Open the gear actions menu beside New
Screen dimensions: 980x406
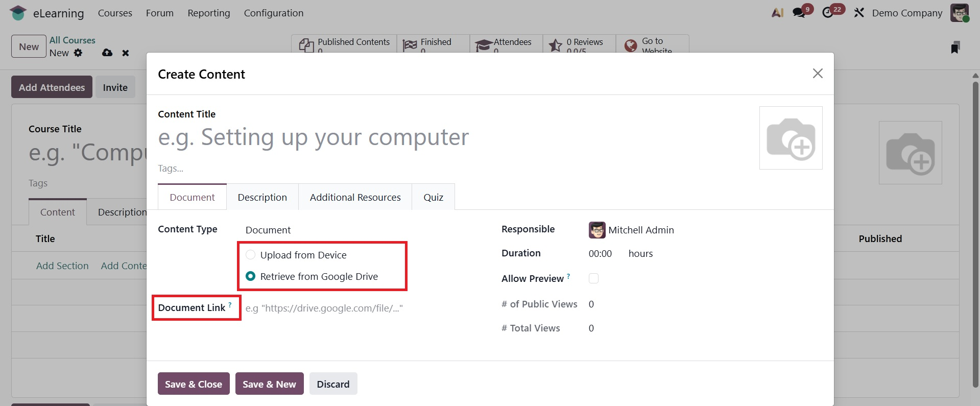click(78, 53)
